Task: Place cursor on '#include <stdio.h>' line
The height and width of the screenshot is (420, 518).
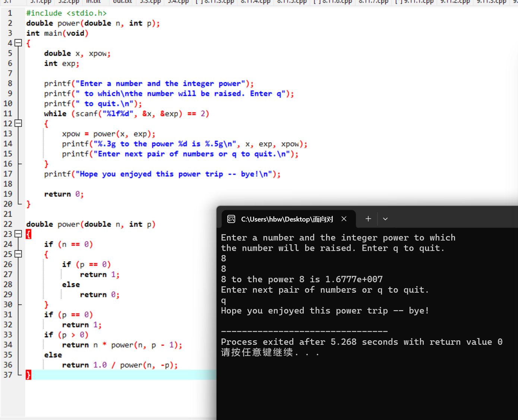Action: click(x=66, y=13)
